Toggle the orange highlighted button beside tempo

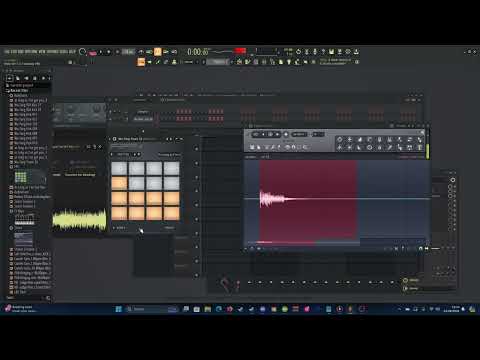pos(158,52)
